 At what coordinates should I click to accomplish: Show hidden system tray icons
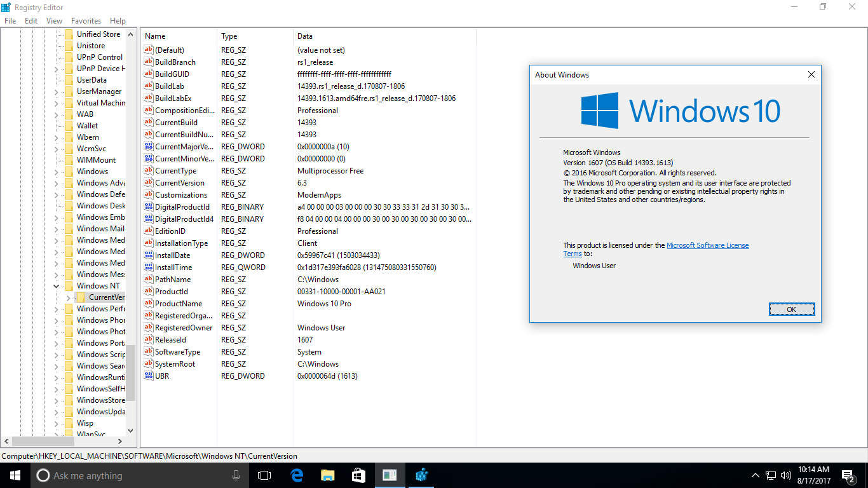[756, 475]
